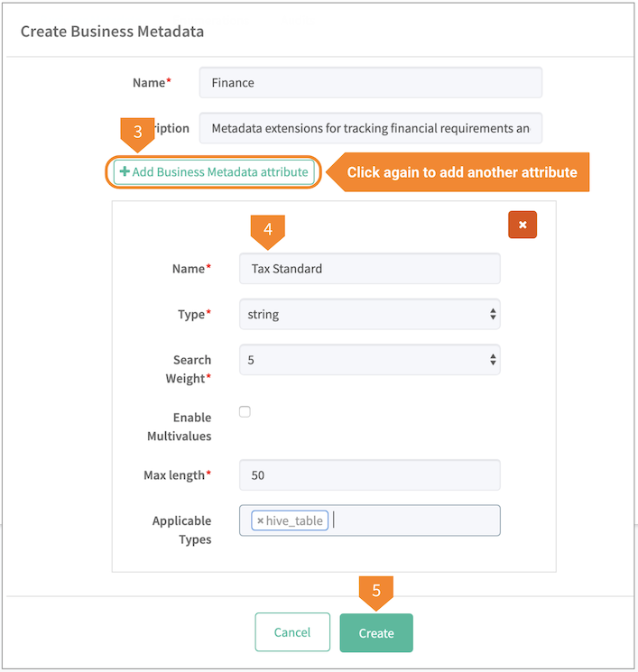Image resolution: width=638 pixels, height=672 pixels.
Task: Click the orange step 3 marker
Action: pyautogui.click(x=137, y=133)
